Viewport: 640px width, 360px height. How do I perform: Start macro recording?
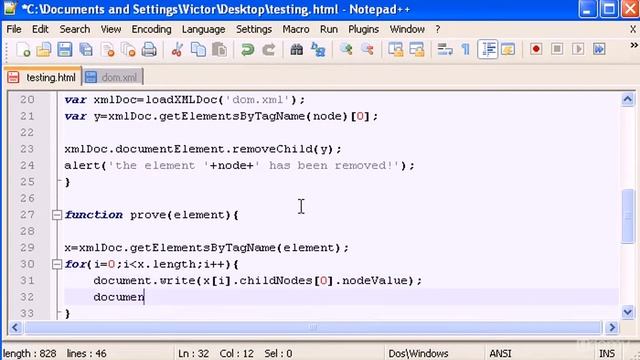tap(536, 49)
